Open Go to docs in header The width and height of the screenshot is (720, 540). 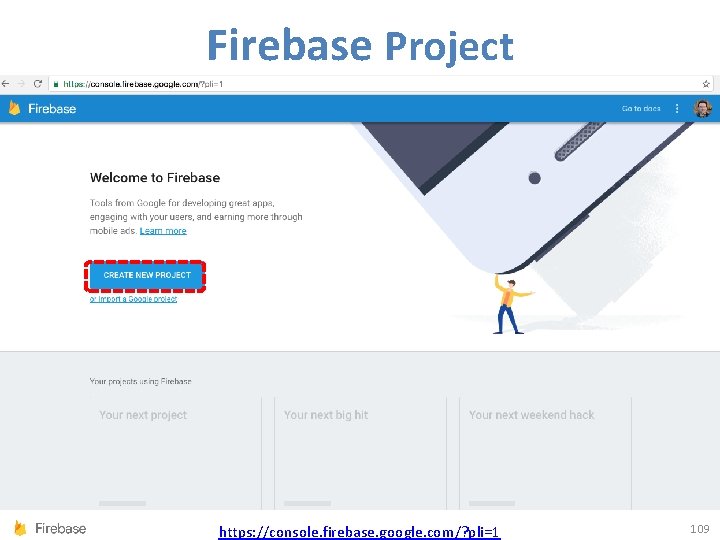point(641,108)
